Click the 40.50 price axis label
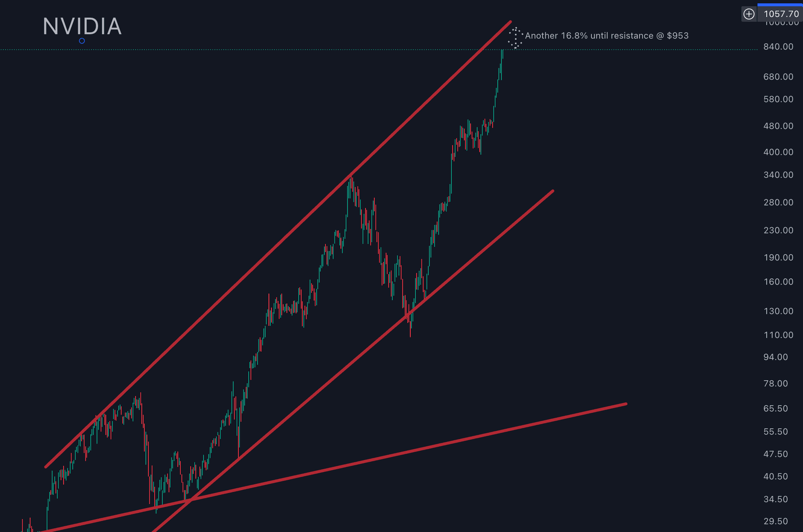803x532 pixels. 776,477
